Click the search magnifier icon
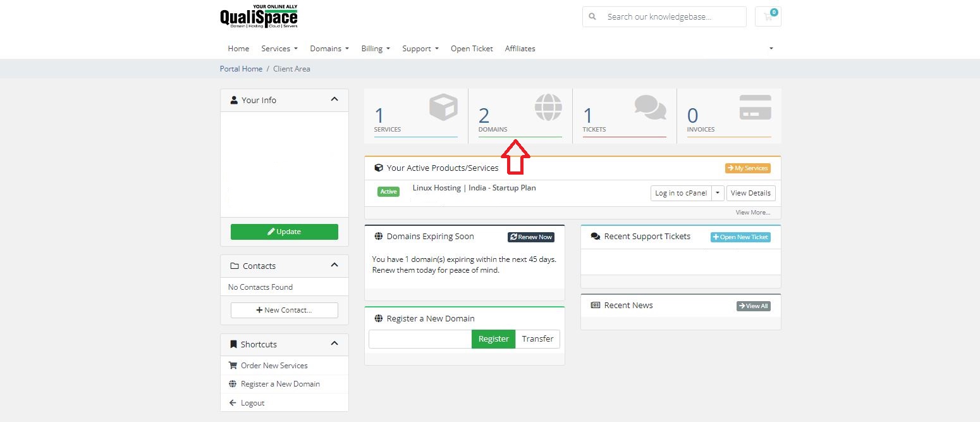This screenshot has height=422, width=980. (592, 16)
